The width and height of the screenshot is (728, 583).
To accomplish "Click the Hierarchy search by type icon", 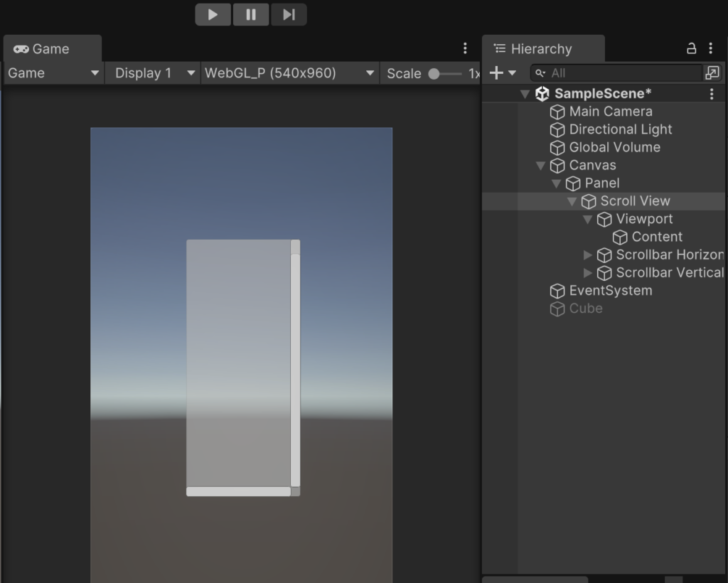I will click(712, 73).
